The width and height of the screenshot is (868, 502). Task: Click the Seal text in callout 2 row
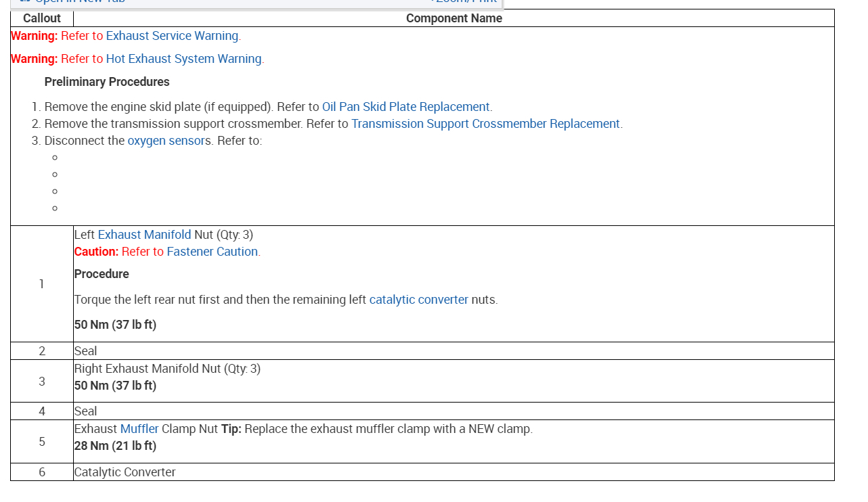85,351
